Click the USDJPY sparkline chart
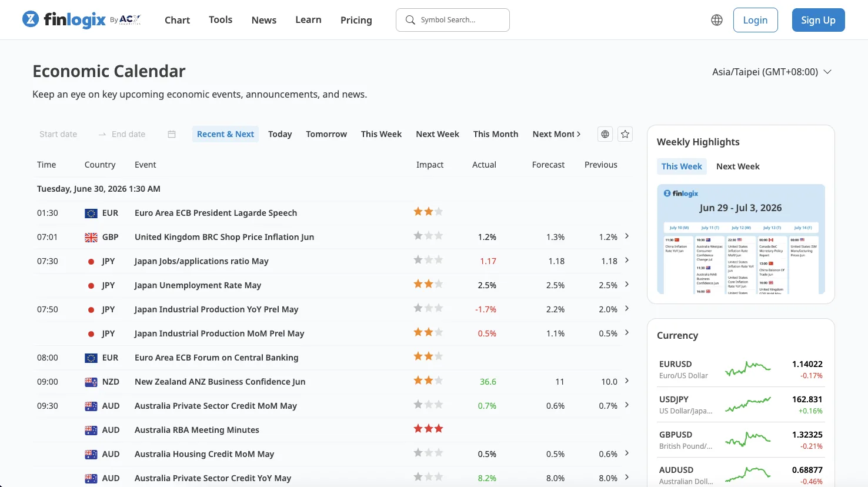Screen dimensions: 868x487 [747, 405]
